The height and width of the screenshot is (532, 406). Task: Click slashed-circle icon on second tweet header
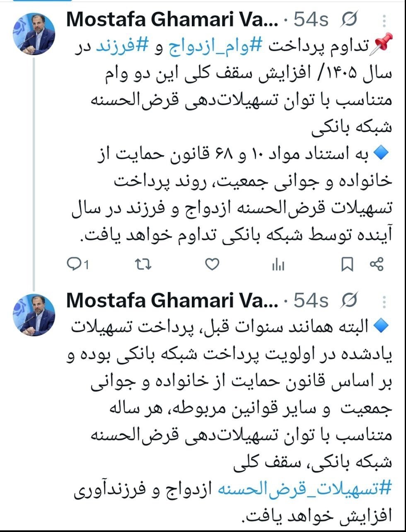click(349, 300)
